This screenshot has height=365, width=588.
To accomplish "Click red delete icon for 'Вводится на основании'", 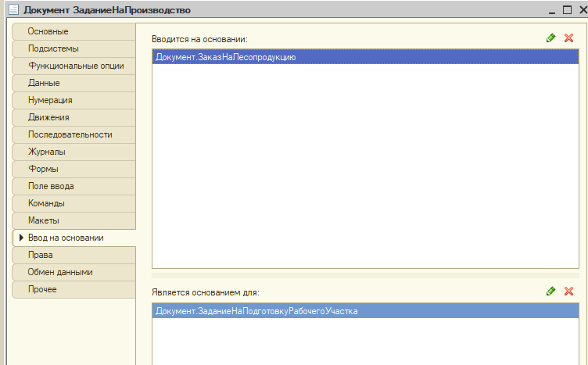I will tap(568, 38).
